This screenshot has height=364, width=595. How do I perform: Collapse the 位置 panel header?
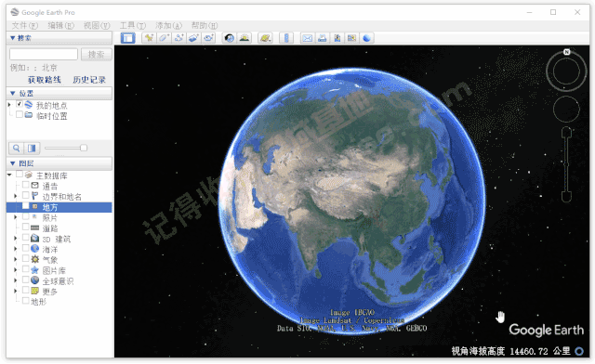click(59, 93)
